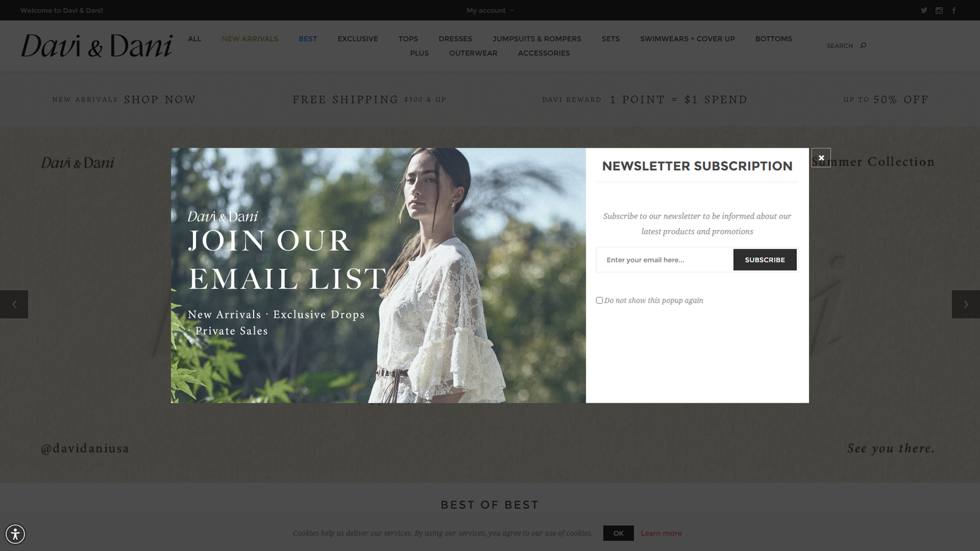Close the newsletter popup with X
This screenshot has height=551, width=980.
point(821,158)
